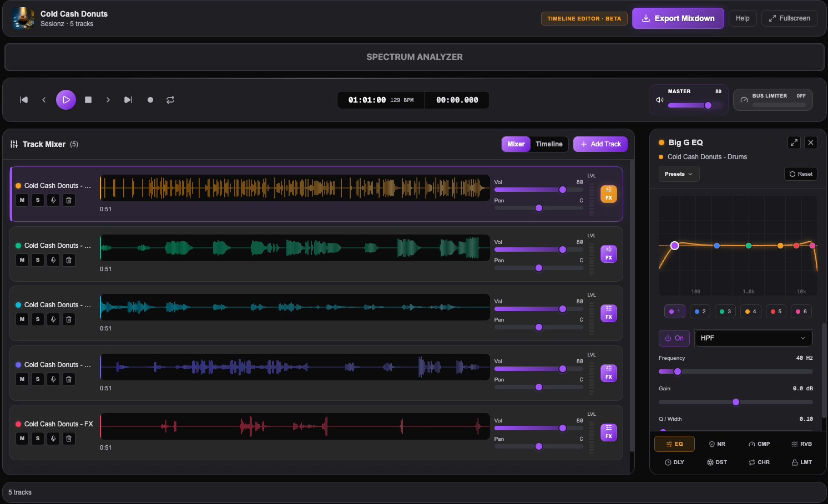Adjust the Gain slider

tap(736, 402)
